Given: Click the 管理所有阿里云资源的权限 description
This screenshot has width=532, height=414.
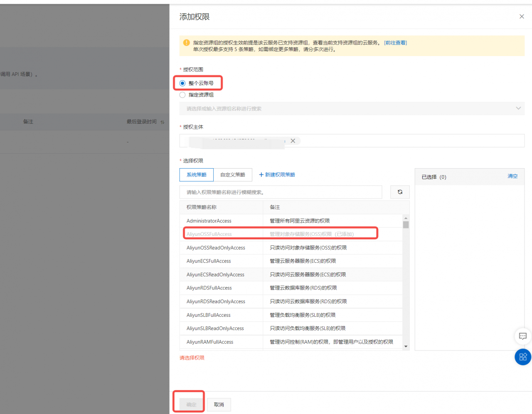Looking at the screenshot, I should [300, 221].
